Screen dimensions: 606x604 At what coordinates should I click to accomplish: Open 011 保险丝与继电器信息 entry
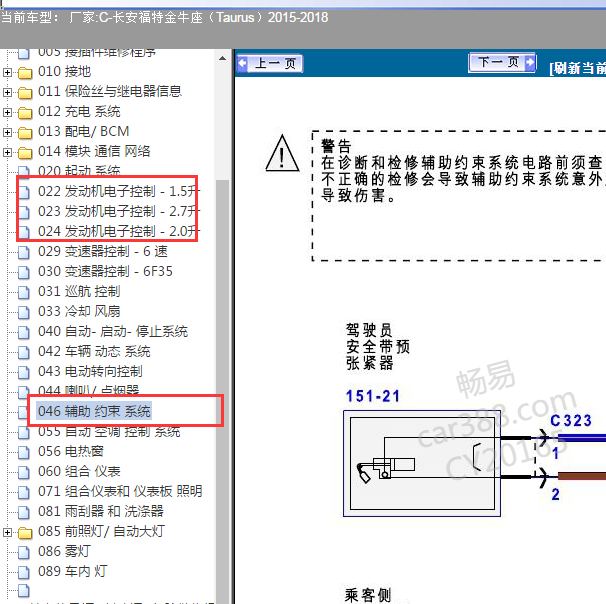[x=109, y=92]
